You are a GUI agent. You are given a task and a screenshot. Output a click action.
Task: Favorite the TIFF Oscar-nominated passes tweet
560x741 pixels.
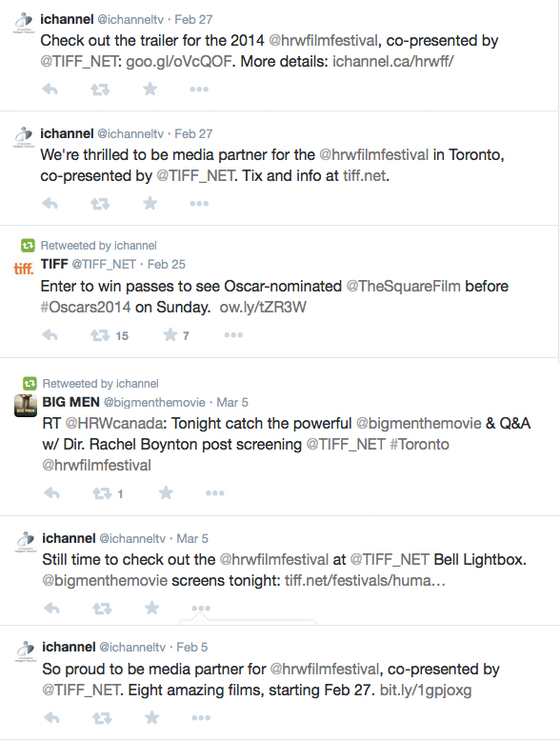pos(170,335)
